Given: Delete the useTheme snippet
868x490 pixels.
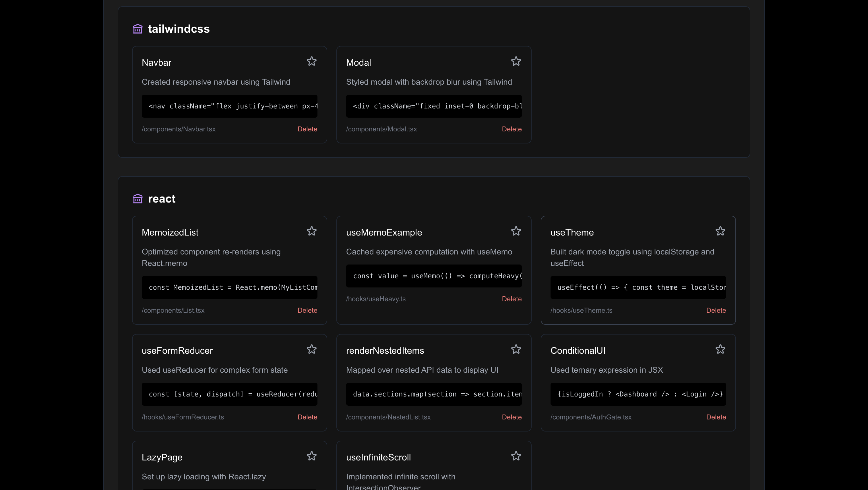Looking at the screenshot, I should pyautogui.click(x=716, y=310).
